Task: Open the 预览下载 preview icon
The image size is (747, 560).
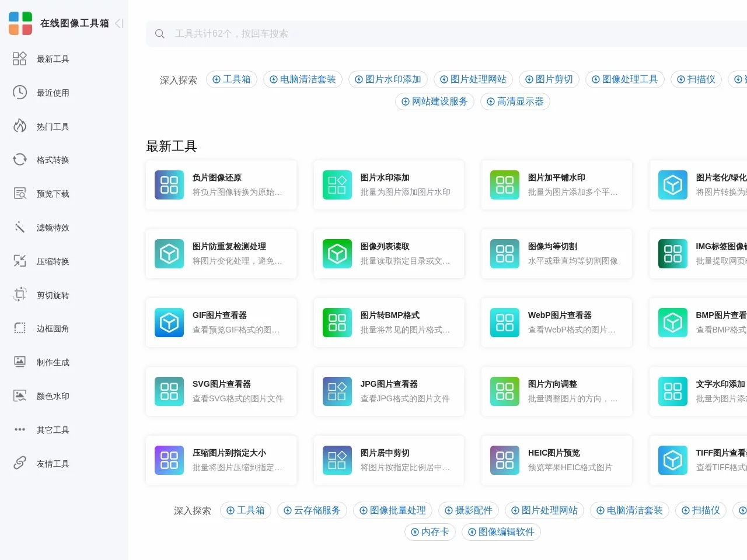Action: pyautogui.click(x=19, y=193)
